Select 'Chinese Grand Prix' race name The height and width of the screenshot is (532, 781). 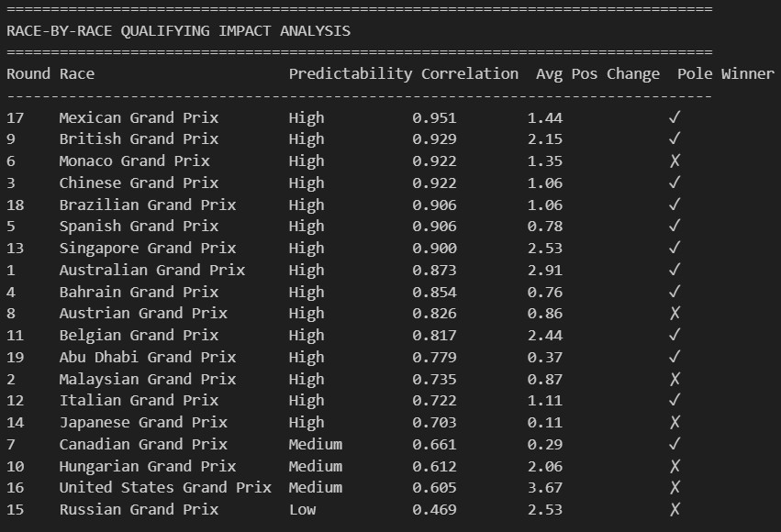point(139,183)
